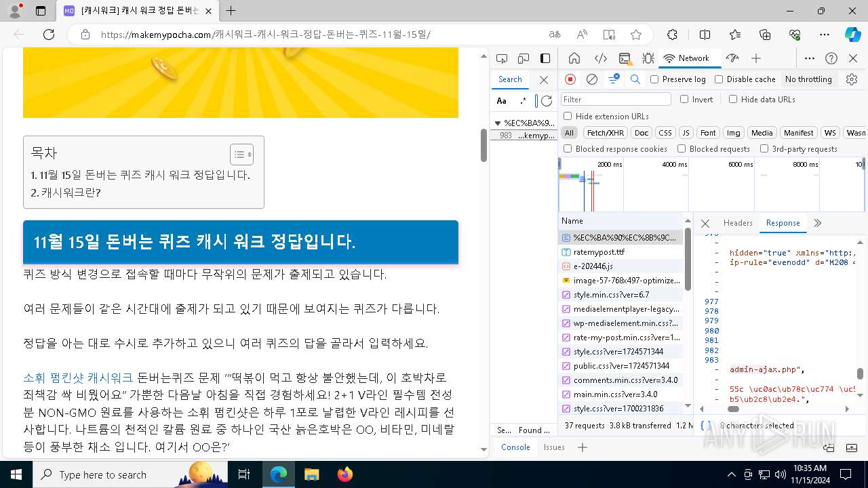
Task: Open Network settings gear
Action: click(x=852, y=79)
